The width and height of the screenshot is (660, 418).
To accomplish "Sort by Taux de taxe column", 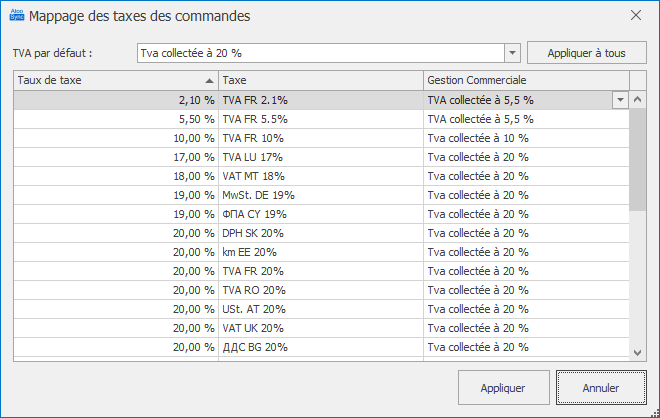I will [115, 80].
